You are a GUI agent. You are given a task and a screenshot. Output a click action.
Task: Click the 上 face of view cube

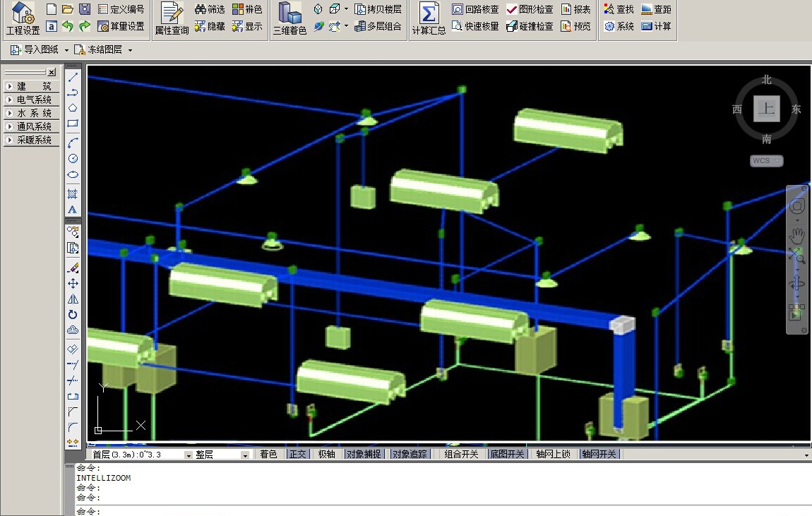[766, 108]
